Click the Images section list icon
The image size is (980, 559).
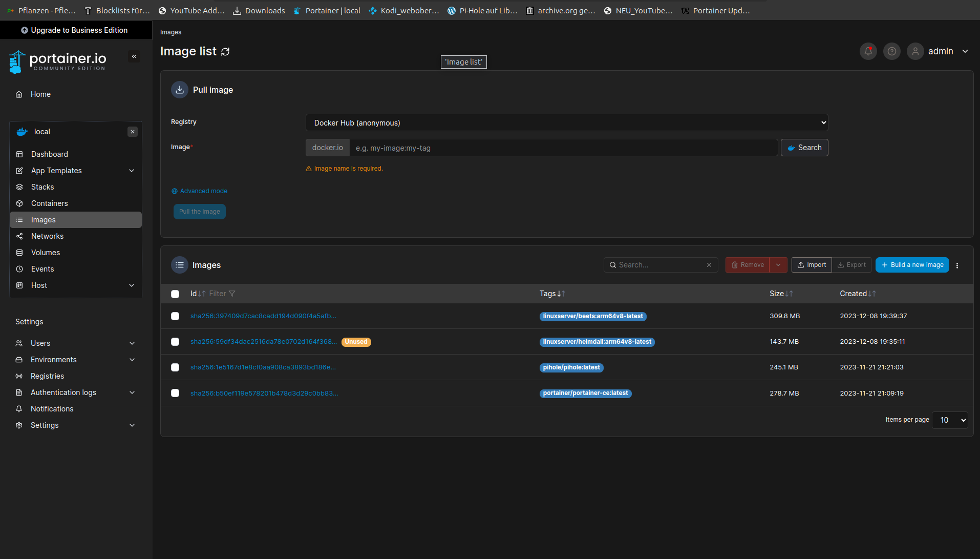point(180,265)
